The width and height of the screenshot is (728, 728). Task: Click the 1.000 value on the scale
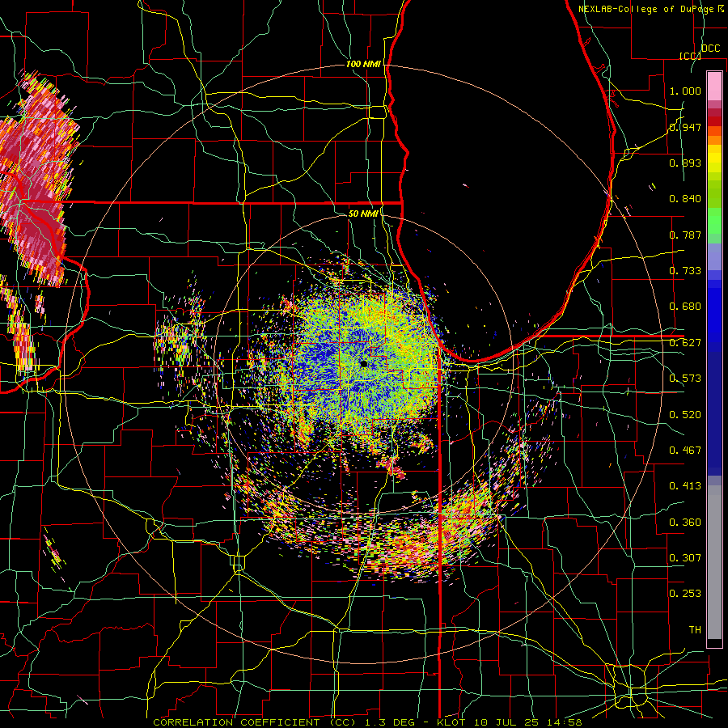[x=685, y=91]
